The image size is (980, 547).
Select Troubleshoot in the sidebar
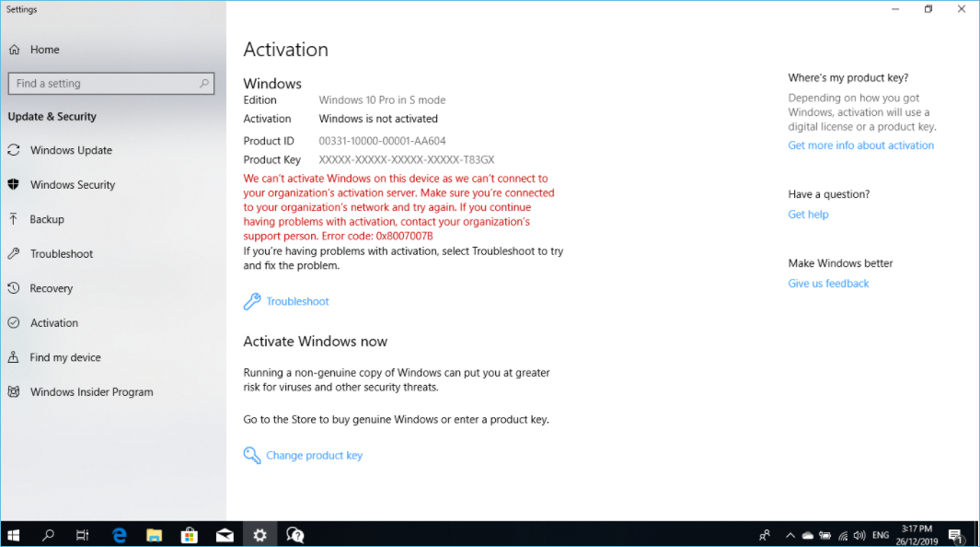pyautogui.click(x=60, y=253)
